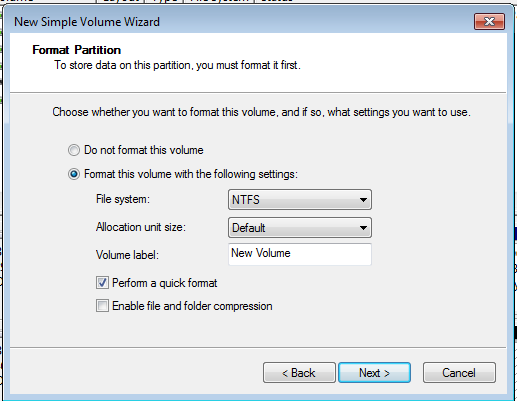Close the wizard with the red X
The width and height of the screenshot is (517, 401).
(x=489, y=22)
